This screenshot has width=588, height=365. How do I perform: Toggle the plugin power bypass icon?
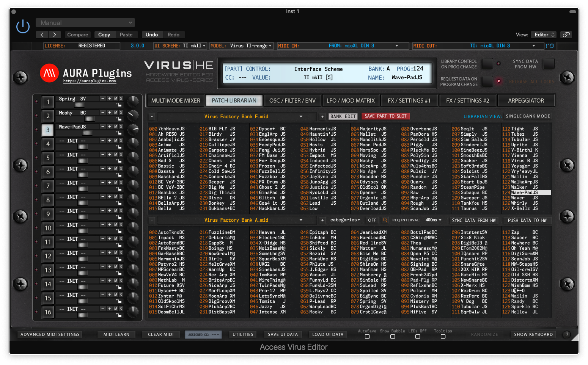(23, 27)
